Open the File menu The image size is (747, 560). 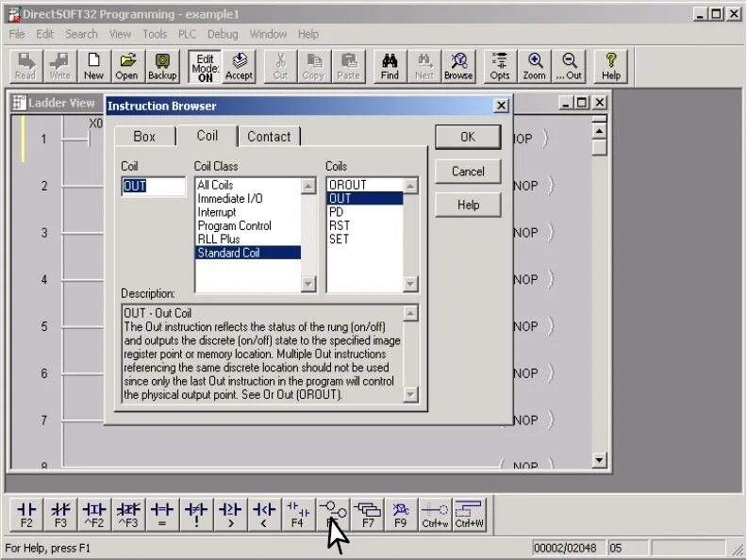[17, 34]
